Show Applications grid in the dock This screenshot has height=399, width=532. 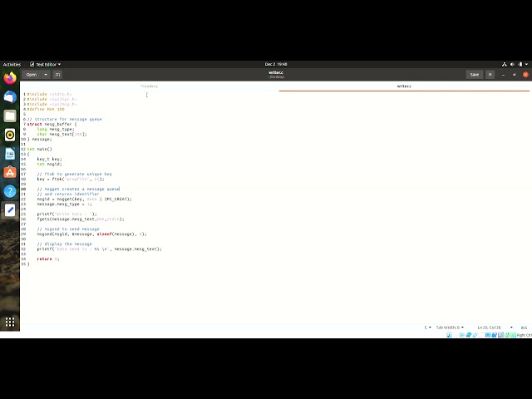click(x=10, y=322)
